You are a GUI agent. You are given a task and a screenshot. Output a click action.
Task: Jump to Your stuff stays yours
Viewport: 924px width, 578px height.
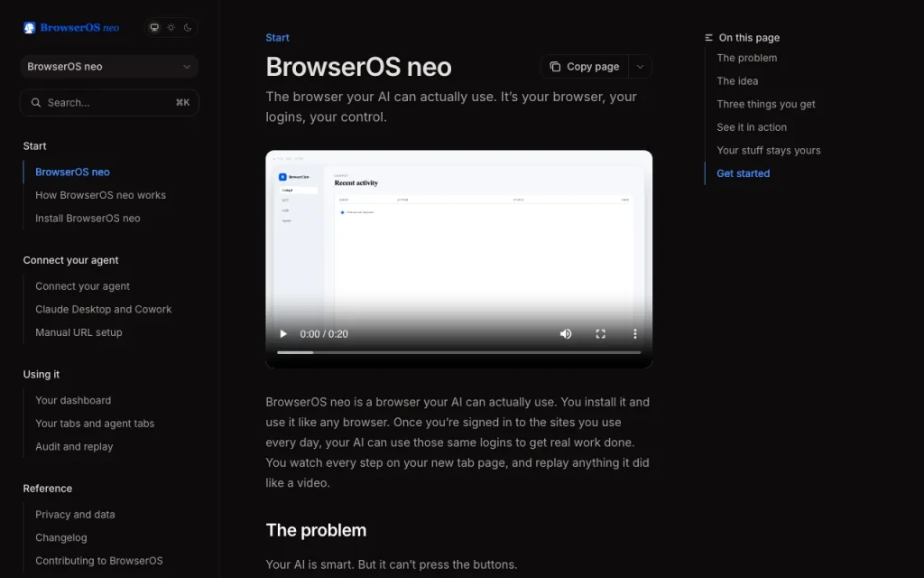(x=769, y=151)
